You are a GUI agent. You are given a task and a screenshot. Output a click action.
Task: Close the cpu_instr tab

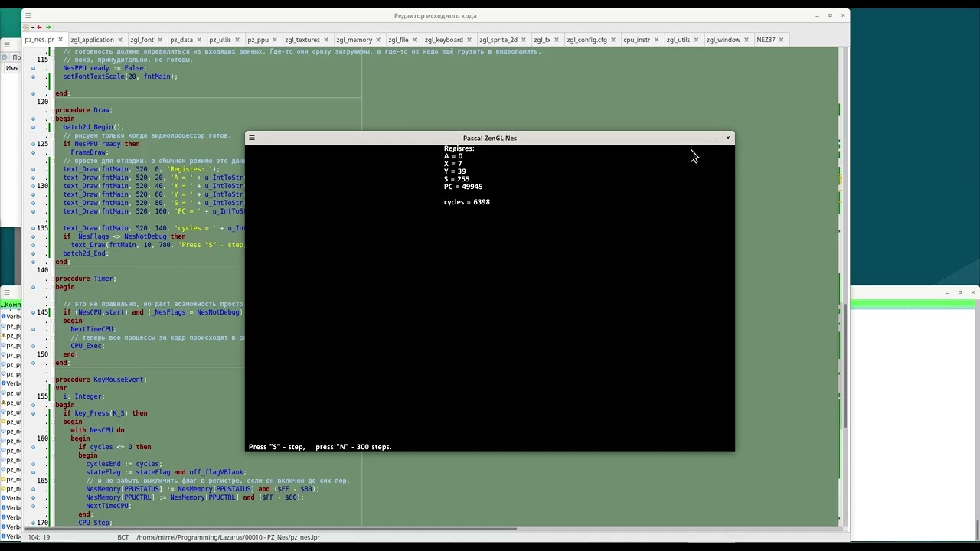(x=658, y=40)
